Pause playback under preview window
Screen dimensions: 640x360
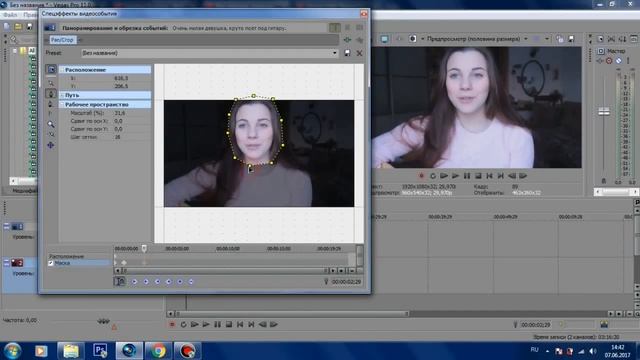[467, 176]
